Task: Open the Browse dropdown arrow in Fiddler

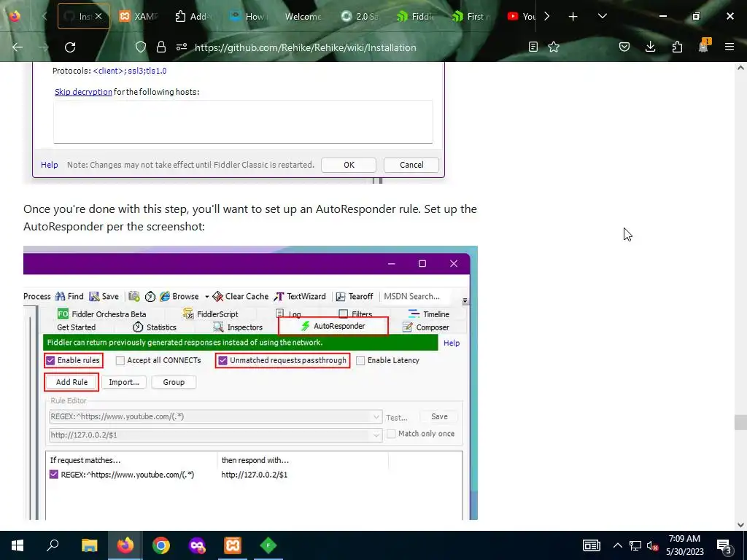Action: coord(206,296)
